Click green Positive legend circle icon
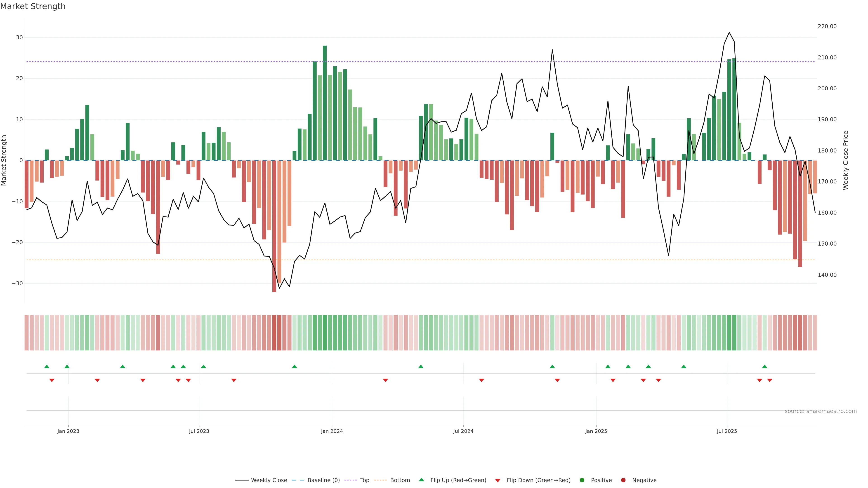The height and width of the screenshot is (488, 868). pos(582,480)
